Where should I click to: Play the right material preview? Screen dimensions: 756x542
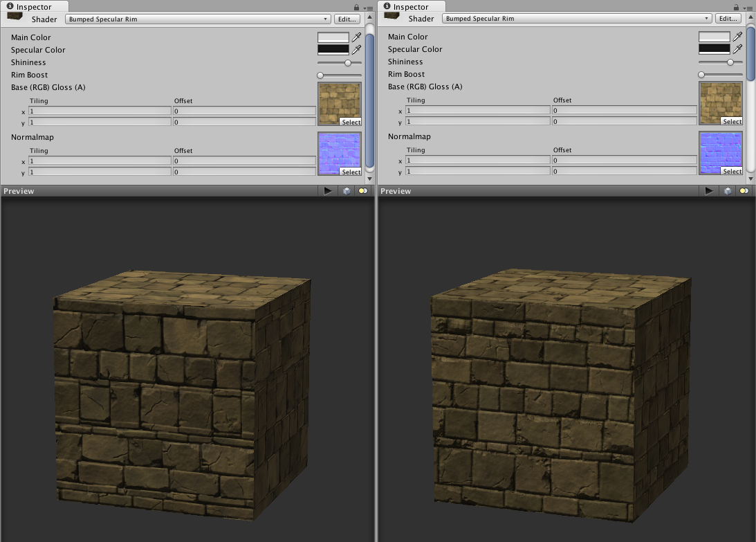coord(709,191)
